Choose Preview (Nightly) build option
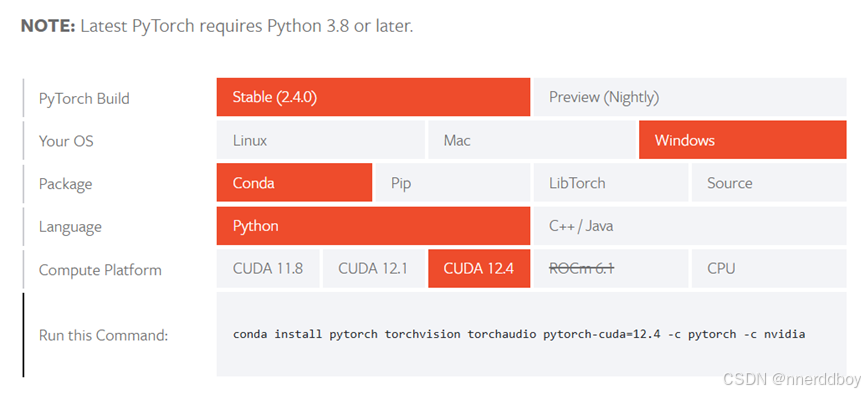Image resolution: width=865 pixels, height=394 pixels. point(690,97)
